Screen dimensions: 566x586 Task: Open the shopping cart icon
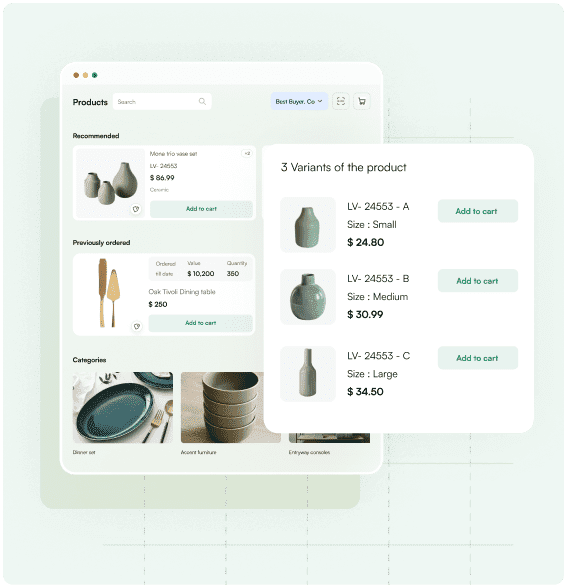tap(362, 101)
